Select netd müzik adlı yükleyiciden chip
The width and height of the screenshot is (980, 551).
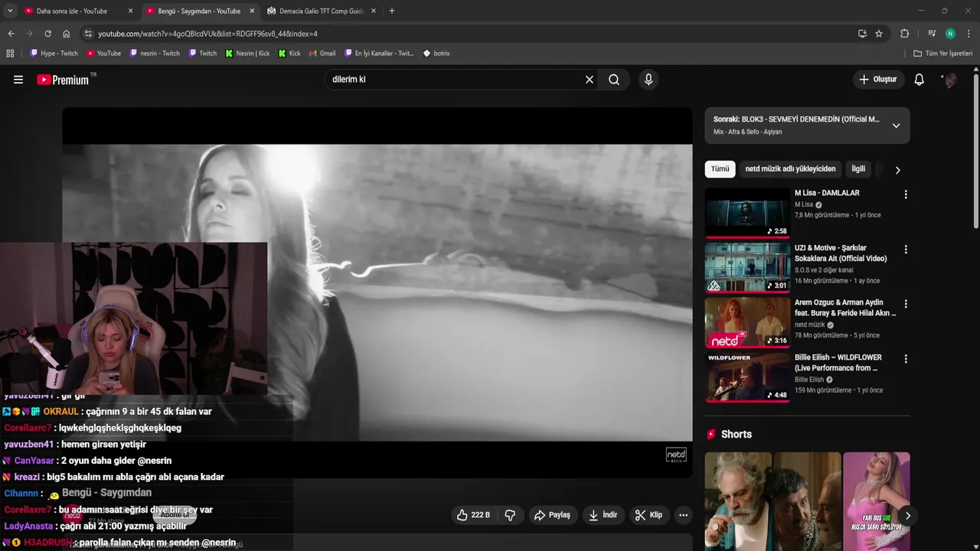(790, 169)
